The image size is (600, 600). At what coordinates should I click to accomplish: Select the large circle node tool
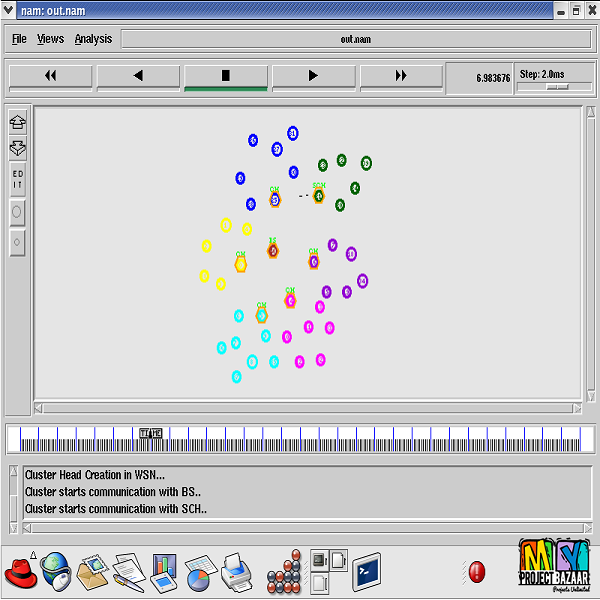(17, 212)
